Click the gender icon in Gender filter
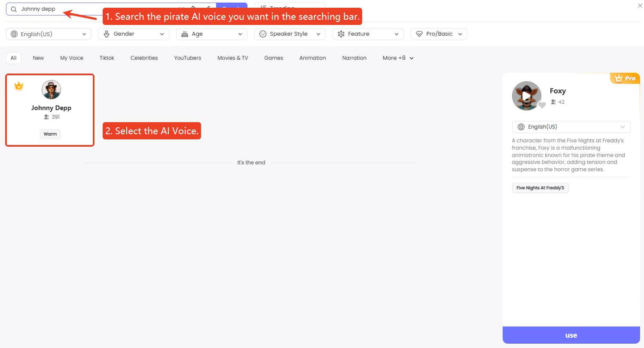 coord(107,34)
